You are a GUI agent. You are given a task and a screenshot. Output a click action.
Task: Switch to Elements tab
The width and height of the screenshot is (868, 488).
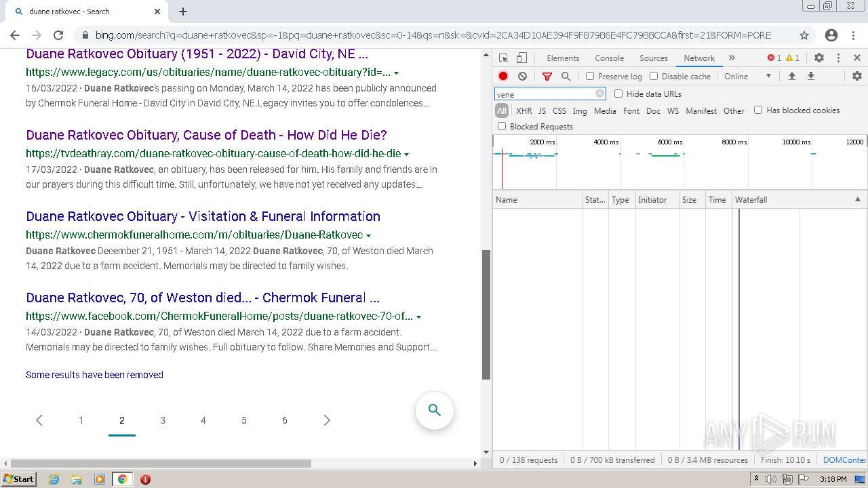tap(563, 58)
